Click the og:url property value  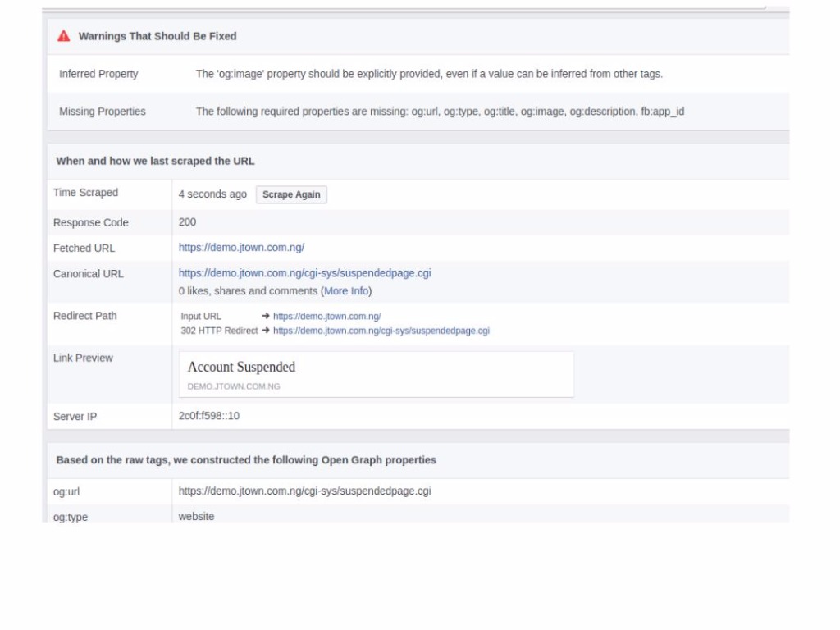click(x=304, y=491)
